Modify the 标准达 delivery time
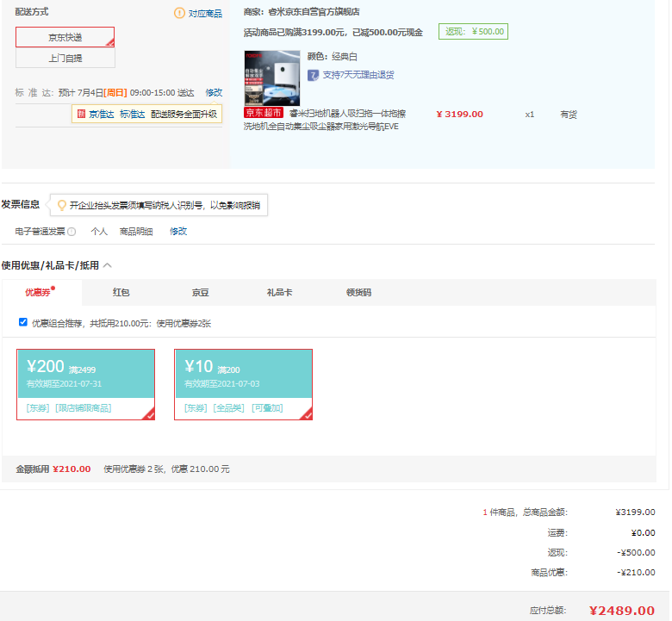 point(214,92)
